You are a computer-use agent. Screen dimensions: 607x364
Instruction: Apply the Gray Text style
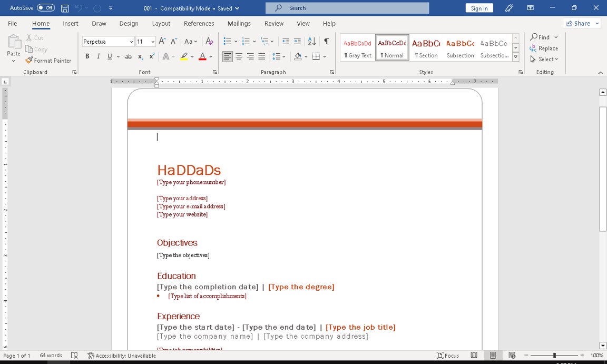[x=358, y=47]
